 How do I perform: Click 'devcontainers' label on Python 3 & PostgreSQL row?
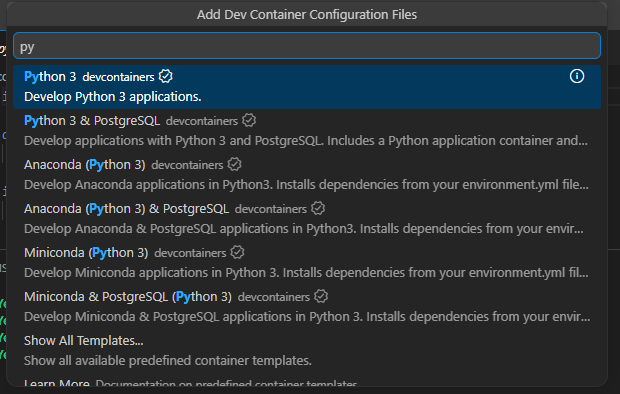pyautogui.click(x=202, y=121)
